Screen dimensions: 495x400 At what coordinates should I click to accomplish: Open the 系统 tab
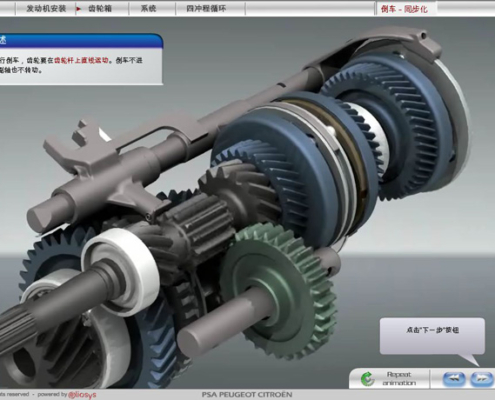click(x=148, y=9)
